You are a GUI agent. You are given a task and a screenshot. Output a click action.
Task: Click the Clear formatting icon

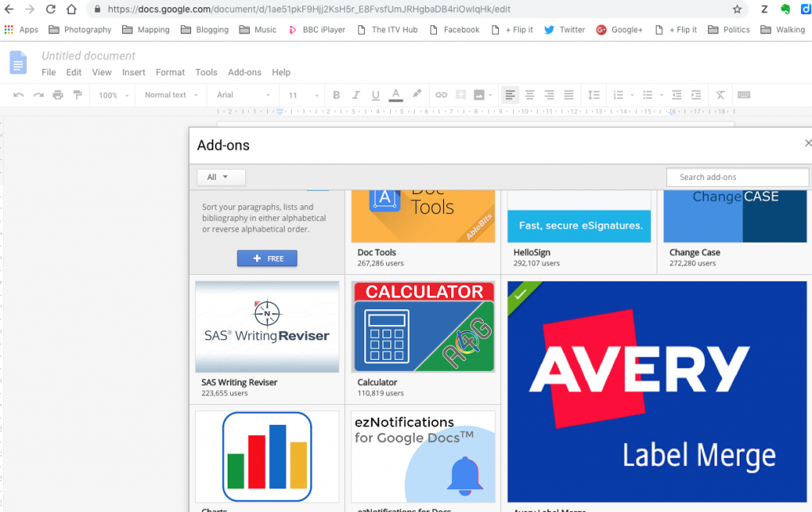coord(720,95)
